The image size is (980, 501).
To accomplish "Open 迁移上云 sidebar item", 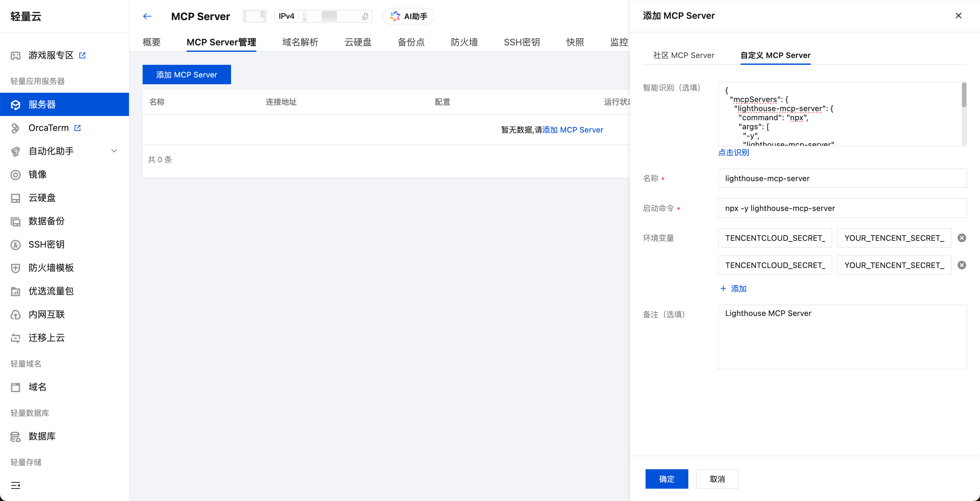I will 46,338.
